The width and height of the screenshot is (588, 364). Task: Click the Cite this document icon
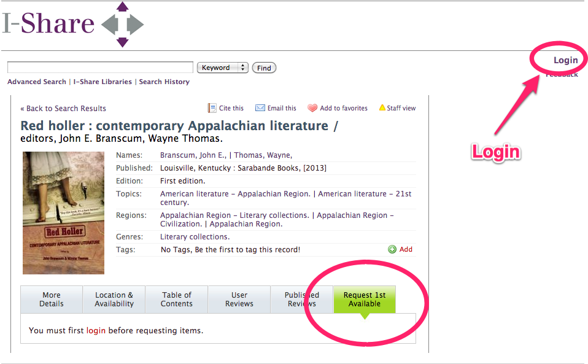(212, 108)
